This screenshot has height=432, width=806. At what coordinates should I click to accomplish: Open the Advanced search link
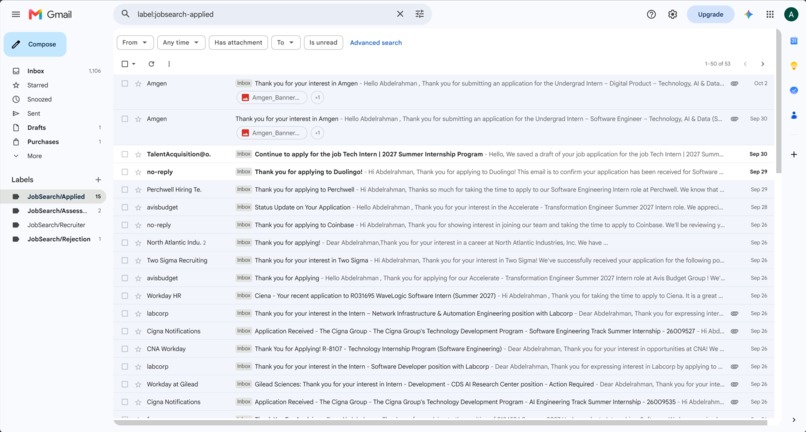coord(376,43)
